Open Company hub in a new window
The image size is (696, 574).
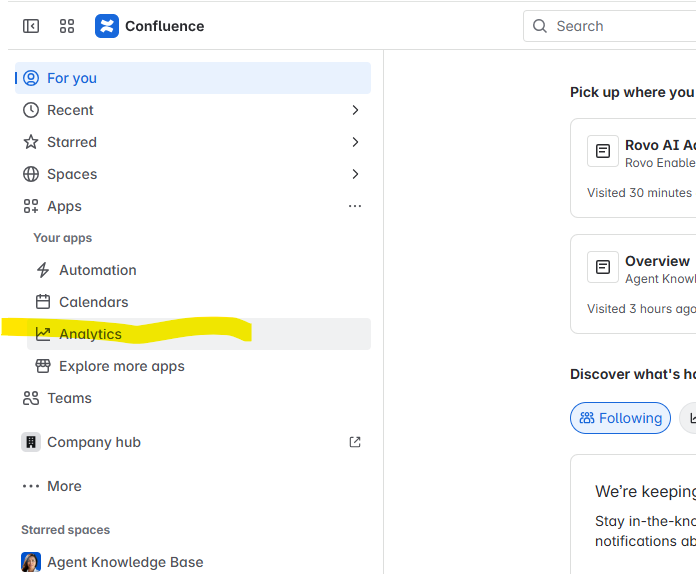(355, 442)
